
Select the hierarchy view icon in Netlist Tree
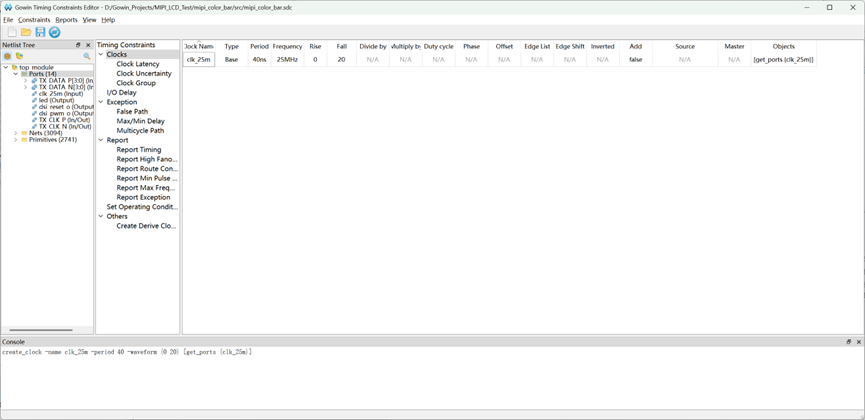(19, 56)
